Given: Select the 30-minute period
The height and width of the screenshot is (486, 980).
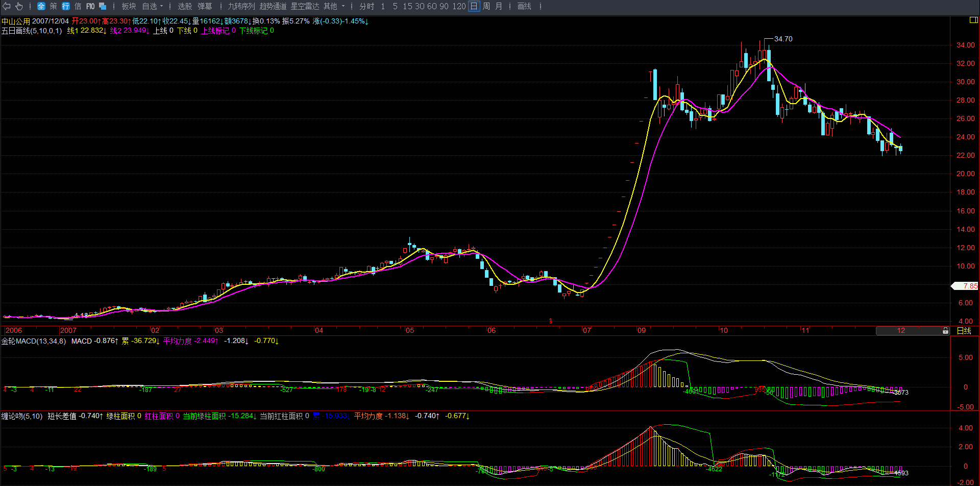Looking at the screenshot, I should coord(420,6).
